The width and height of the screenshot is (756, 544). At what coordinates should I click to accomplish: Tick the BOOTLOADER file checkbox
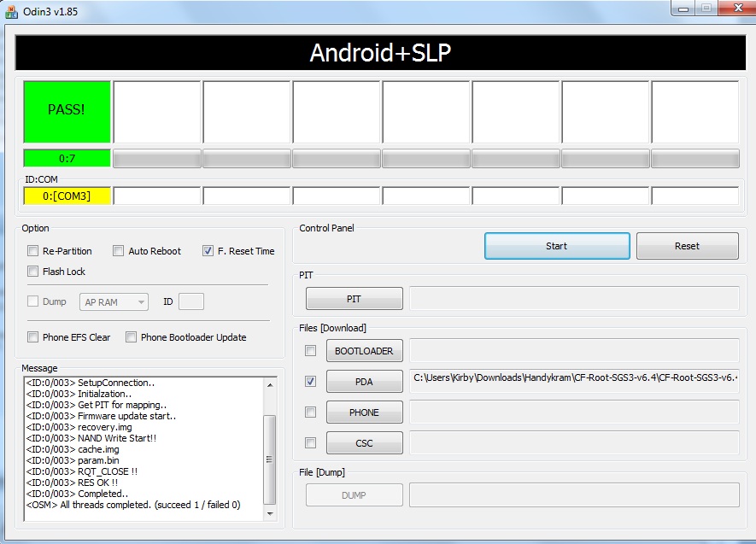[310, 350]
